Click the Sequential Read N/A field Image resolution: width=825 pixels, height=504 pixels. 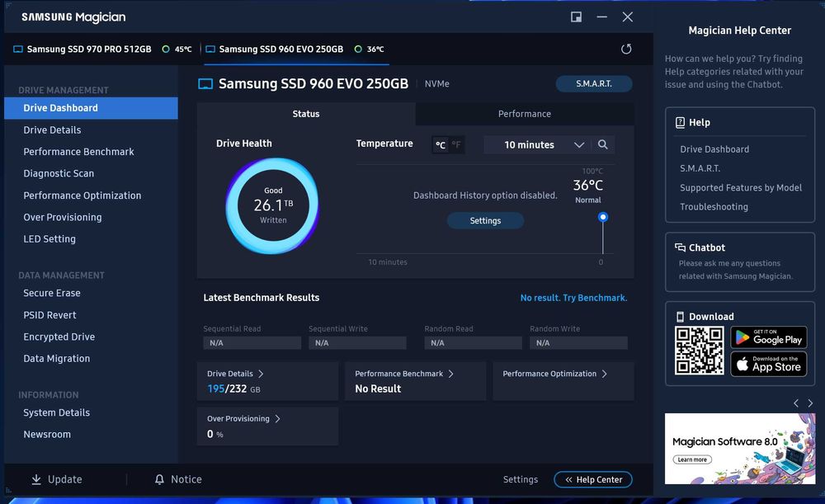(x=252, y=343)
